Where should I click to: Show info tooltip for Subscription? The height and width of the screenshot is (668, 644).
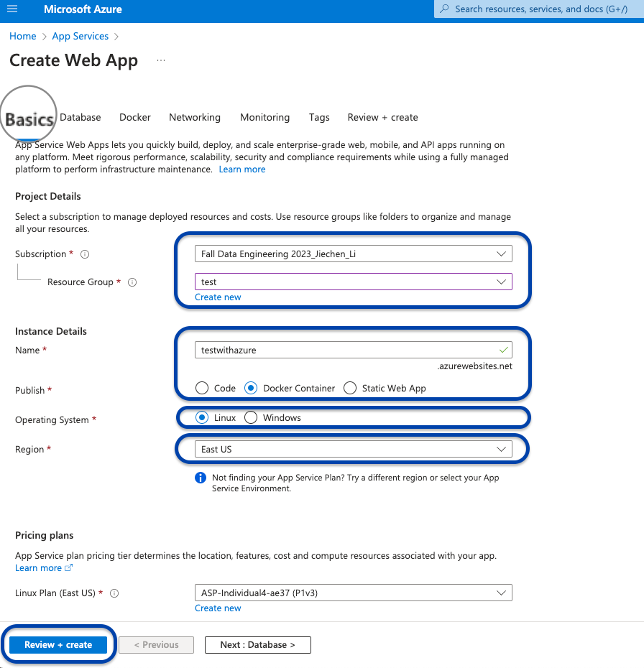[85, 254]
